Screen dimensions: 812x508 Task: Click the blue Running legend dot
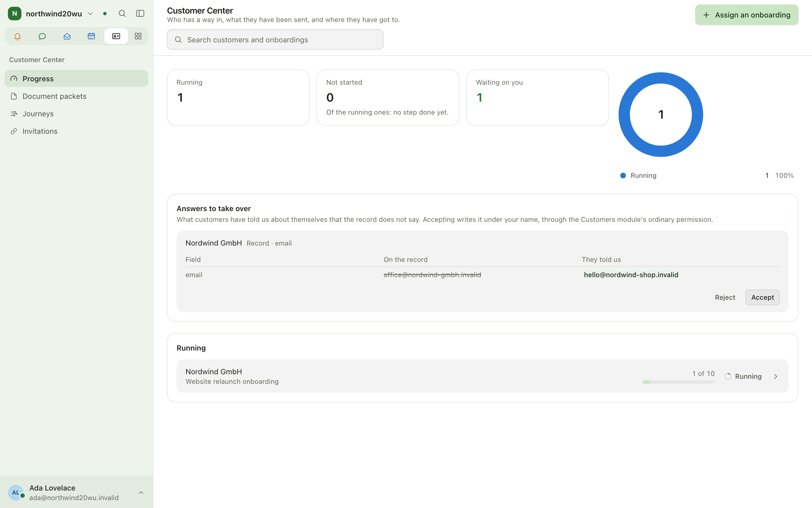[x=623, y=175]
